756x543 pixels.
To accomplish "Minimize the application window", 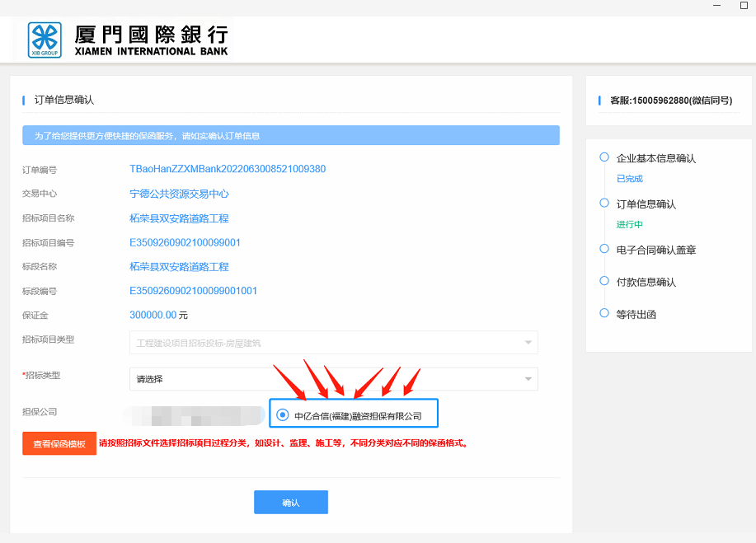I will pos(715,7).
